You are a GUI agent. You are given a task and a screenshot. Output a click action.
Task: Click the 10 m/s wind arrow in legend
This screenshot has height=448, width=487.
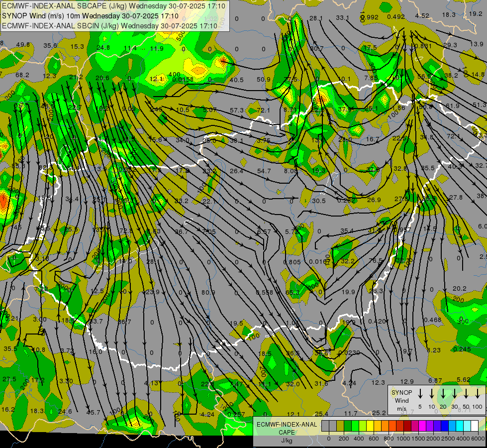pyautogui.click(x=432, y=394)
